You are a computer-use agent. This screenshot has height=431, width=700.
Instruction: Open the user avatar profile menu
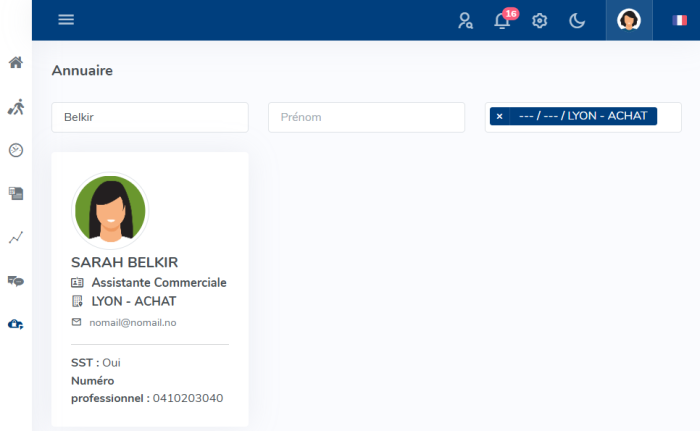pos(629,20)
